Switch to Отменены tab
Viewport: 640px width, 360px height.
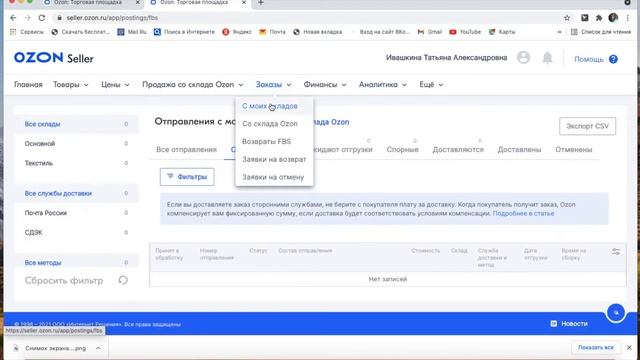tap(573, 149)
